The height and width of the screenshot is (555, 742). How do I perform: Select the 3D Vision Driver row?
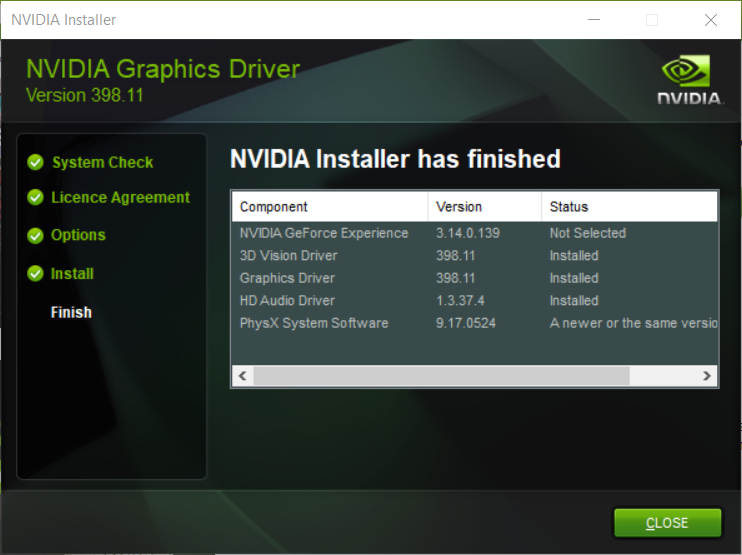288,256
